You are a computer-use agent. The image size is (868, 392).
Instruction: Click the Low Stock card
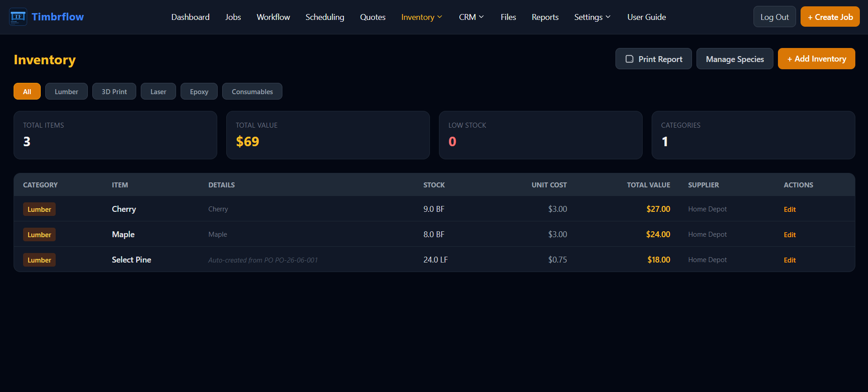(541, 135)
